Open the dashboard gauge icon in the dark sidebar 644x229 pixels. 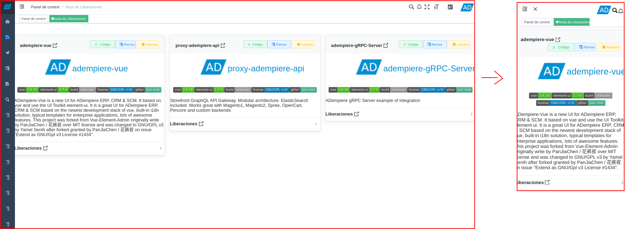pyautogui.click(x=7, y=22)
